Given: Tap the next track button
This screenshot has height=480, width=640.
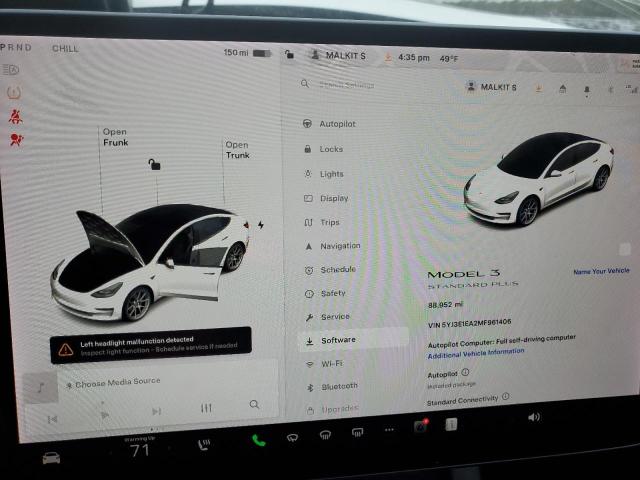Looking at the screenshot, I should click(x=156, y=411).
